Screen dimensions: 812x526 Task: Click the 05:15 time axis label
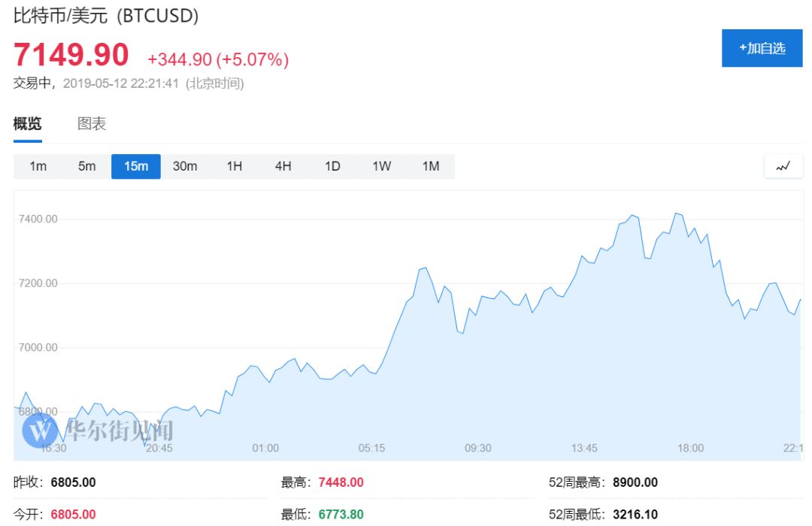coord(371,448)
